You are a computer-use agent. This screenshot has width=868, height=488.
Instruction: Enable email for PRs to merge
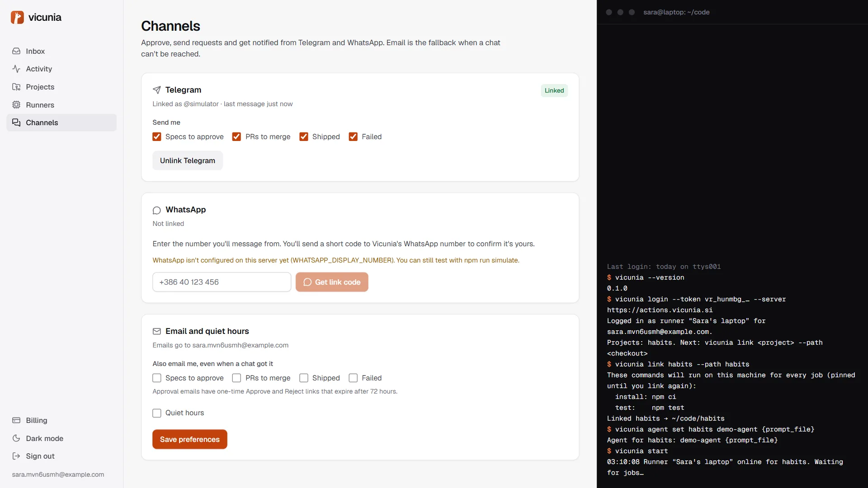coord(236,378)
